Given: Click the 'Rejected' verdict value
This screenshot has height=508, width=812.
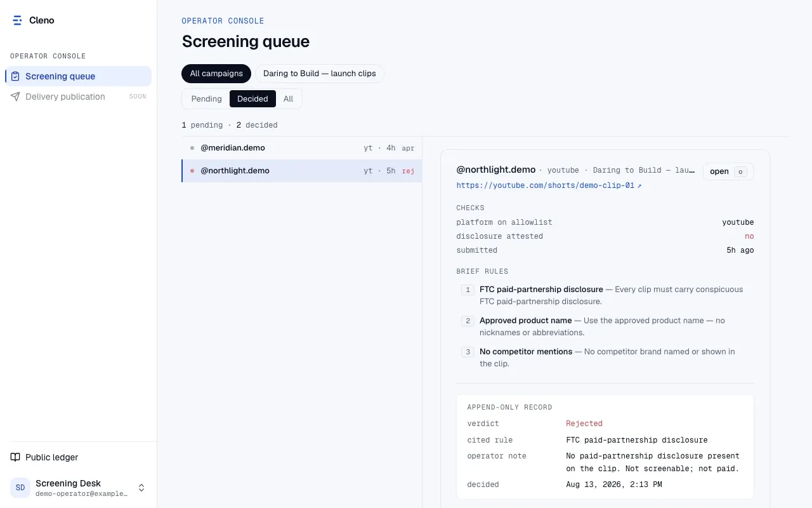Looking at the screenshot, I should [584, 424].
